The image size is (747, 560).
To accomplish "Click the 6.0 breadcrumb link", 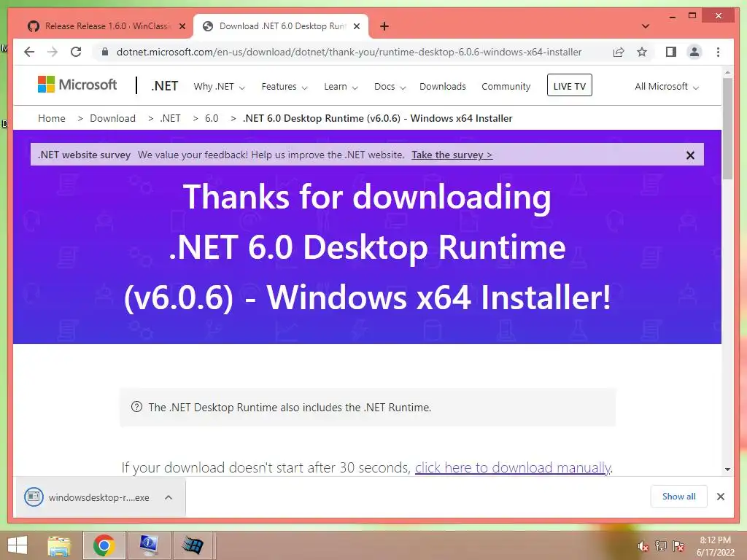I will pyautogui.click(x=212, y=118).
